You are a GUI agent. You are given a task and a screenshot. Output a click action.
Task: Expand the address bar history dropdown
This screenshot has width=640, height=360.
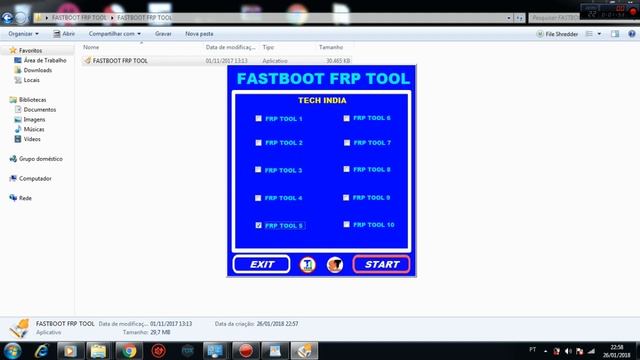click(509, 18)
